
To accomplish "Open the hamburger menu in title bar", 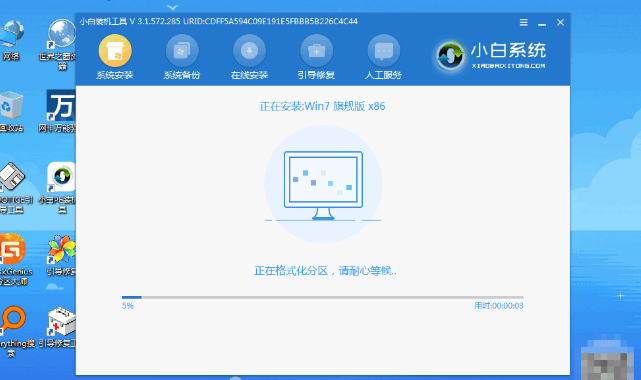I will pos(524,22).
